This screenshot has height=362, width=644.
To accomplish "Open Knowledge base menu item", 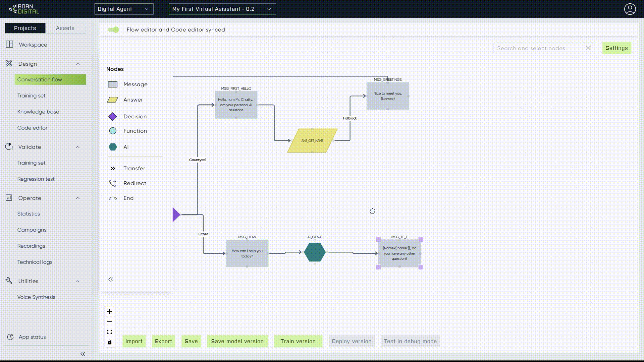I will tap(38, 112).
